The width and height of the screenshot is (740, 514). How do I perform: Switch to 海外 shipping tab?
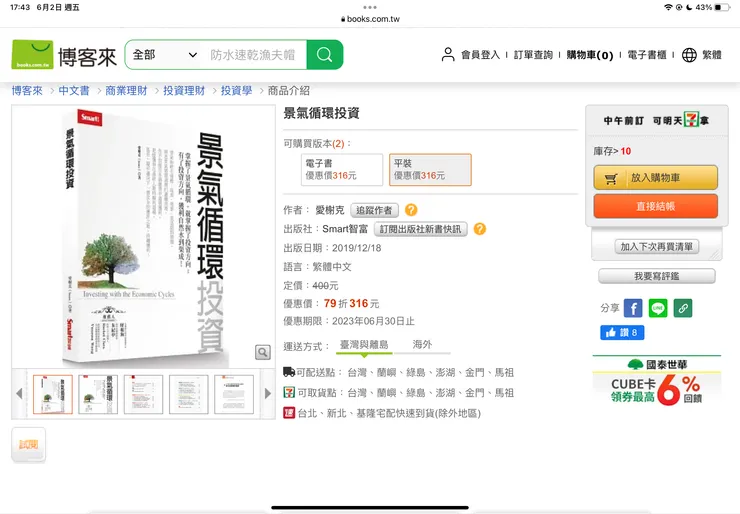tap(422, 345)
